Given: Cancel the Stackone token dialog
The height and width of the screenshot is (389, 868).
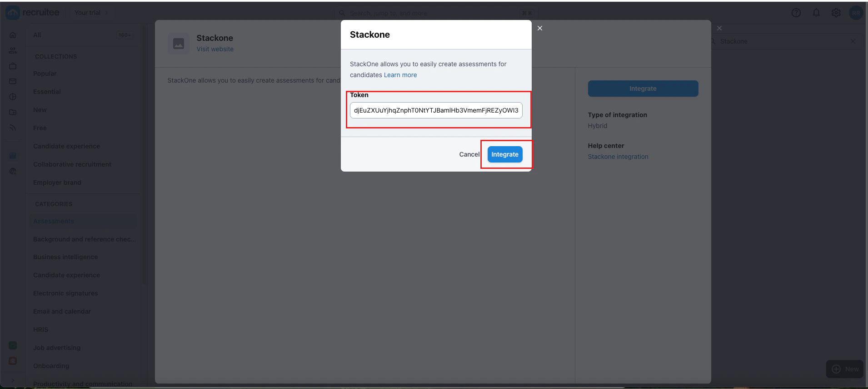Looking at the screenshot, I should (x=469, y=154).
